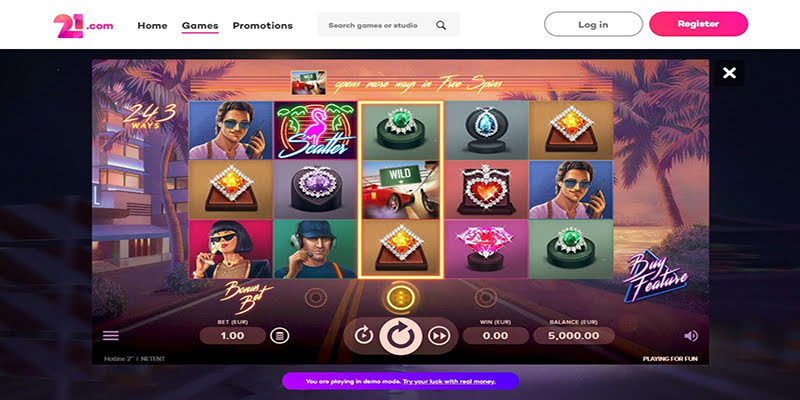The image size is (800, 400).
Task: Open the Home menu item
Action: (x=153, y=26)
